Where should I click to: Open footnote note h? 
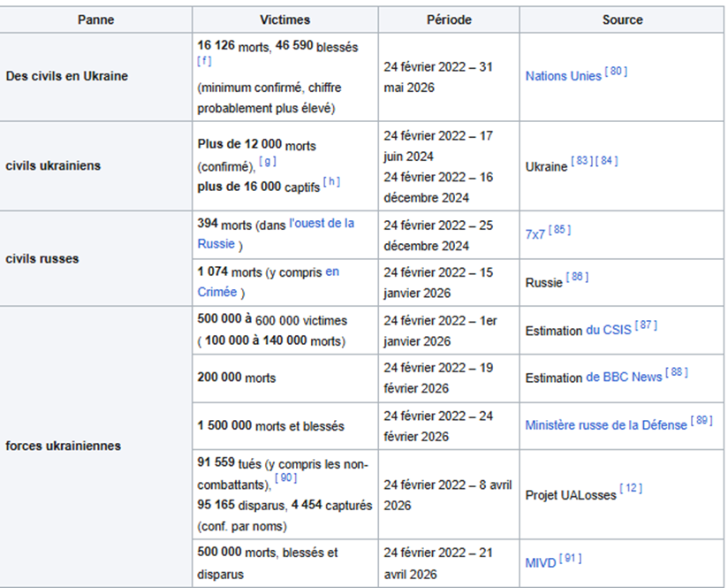pos(331,181)
